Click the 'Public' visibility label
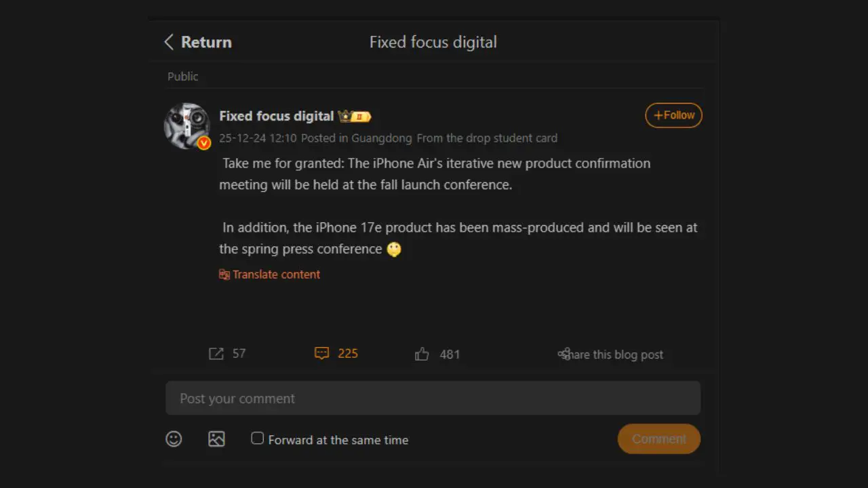The width and height of the screenshot is (868, 488). [182, 76]
